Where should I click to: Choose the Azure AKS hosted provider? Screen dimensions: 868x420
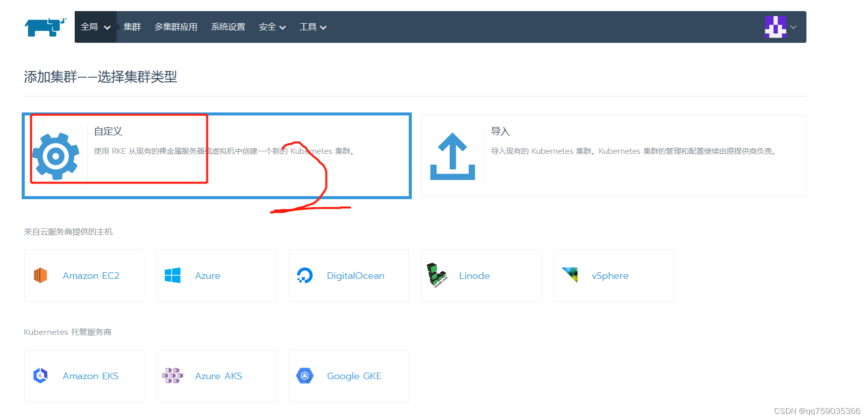(219, 376)
